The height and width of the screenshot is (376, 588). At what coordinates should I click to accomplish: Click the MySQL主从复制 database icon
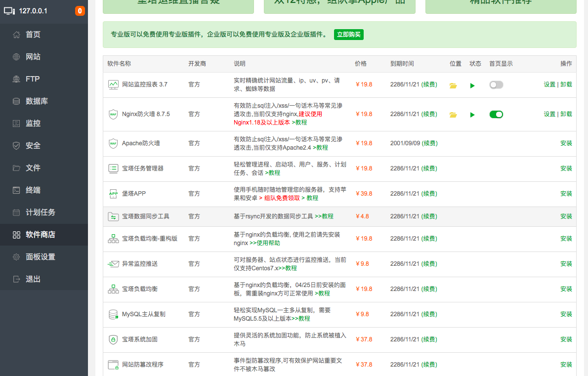point(113,314)
